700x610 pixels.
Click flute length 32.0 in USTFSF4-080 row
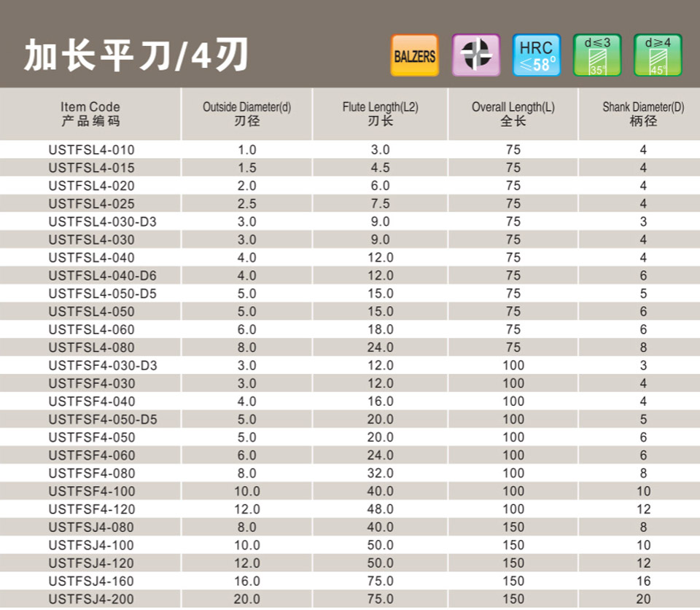(x=380, y=473)
